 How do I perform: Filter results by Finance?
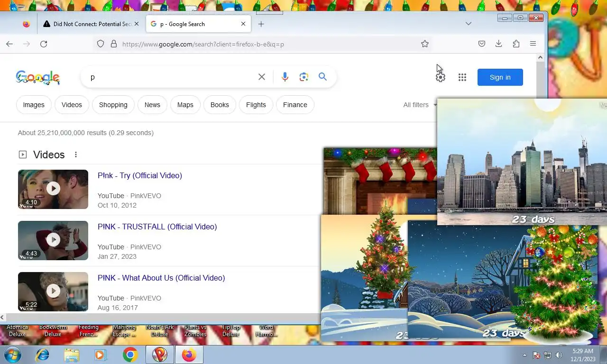pyautogui.click(x=295, y=105)
